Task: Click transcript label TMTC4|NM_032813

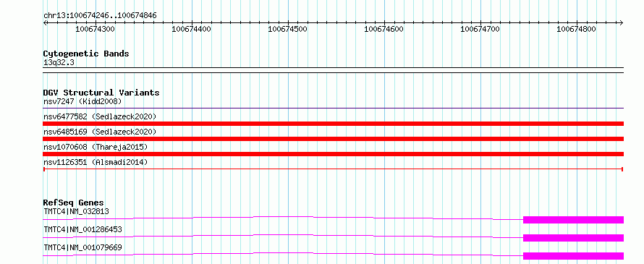Action: click(77, 211)
